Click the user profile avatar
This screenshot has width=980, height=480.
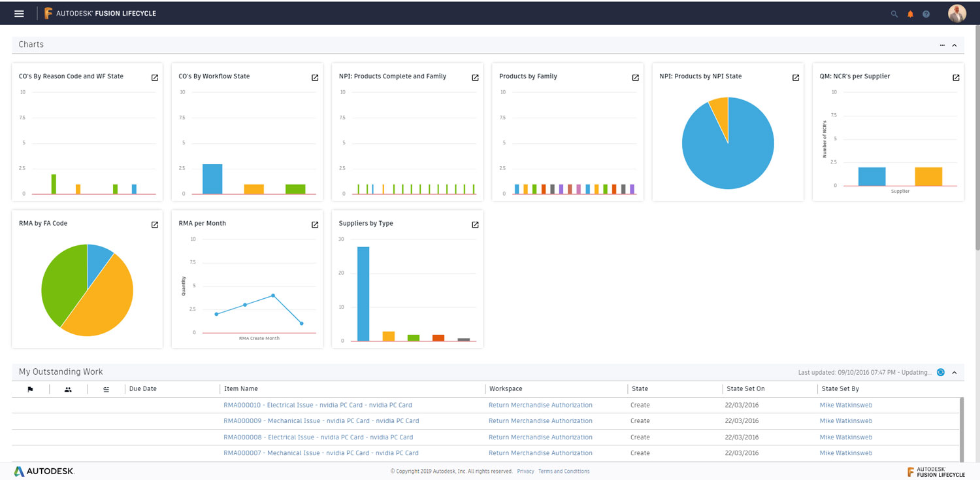(x=956, y=14)
